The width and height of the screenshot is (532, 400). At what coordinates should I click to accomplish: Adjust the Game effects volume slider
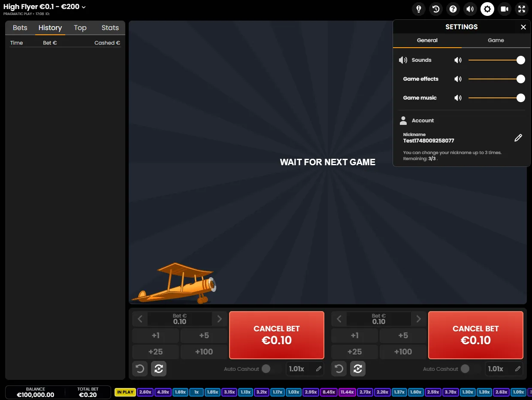click(x=497, y=79)
